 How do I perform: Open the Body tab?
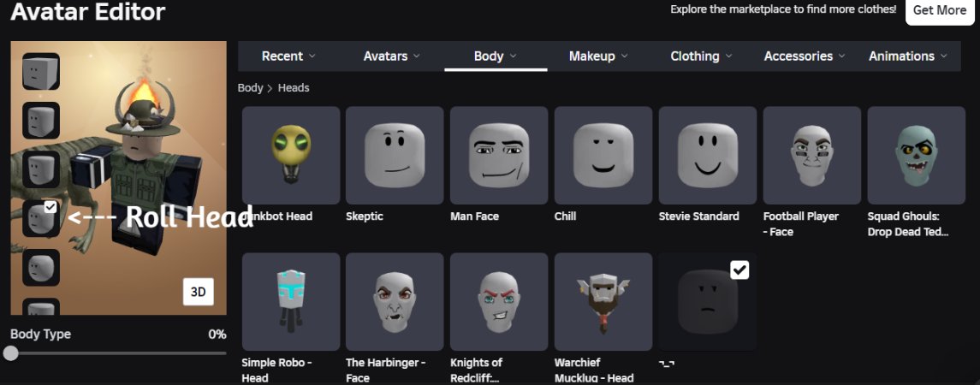pos(496,56)
